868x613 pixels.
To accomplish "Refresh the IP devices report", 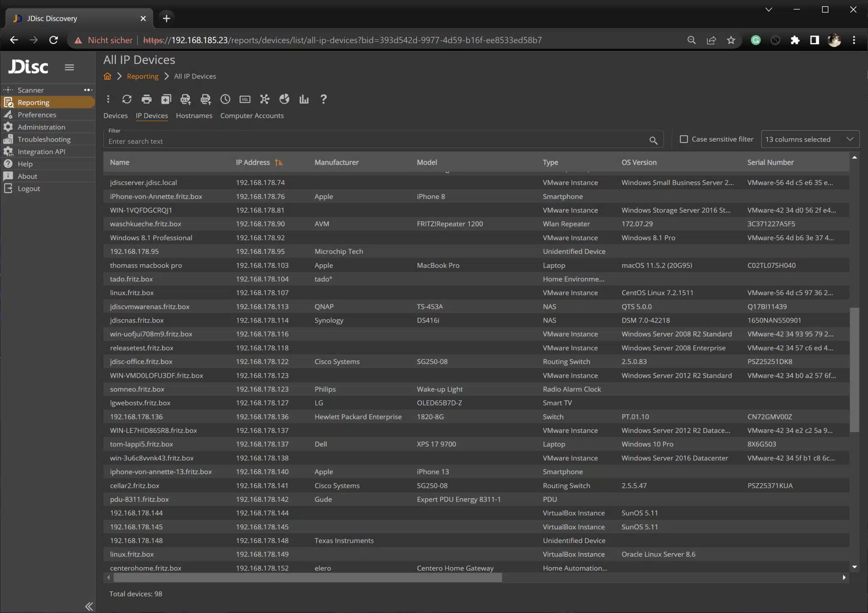I will (x=127, y=99).
